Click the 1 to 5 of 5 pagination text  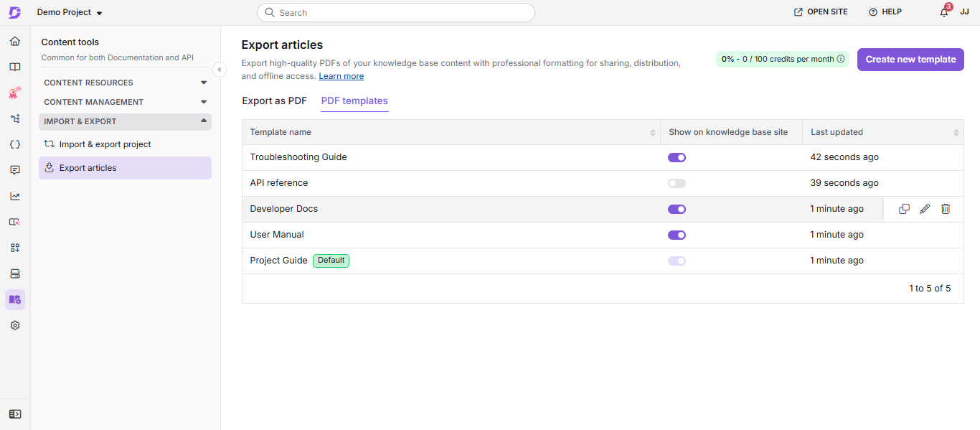point(930,289)
